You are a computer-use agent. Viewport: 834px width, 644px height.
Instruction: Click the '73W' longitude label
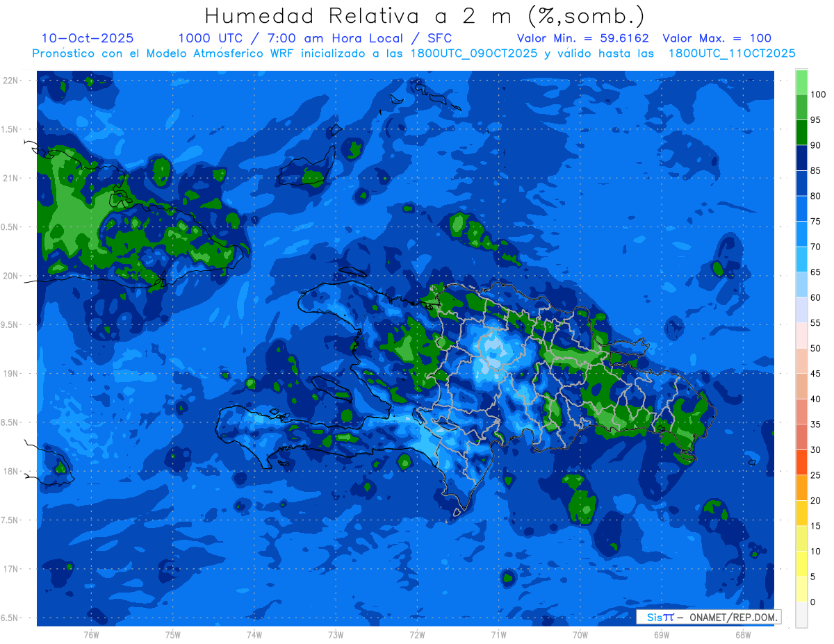[336, 634]
